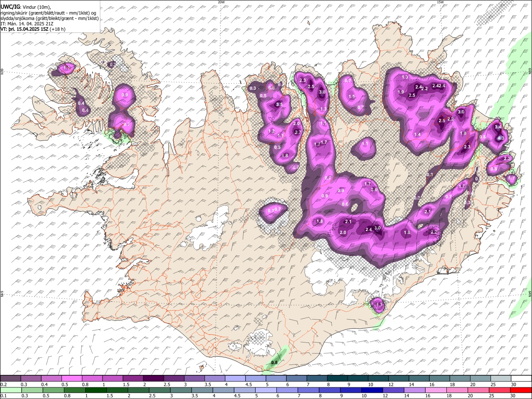Select the 'VT: þri. 15.04.2025 15Z (+18 h)' line

(33, 29)
